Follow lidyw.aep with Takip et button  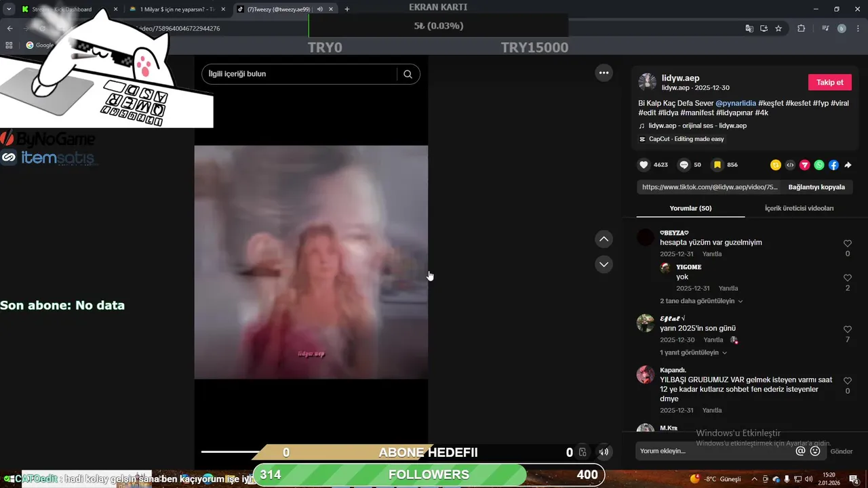[829, 82]
